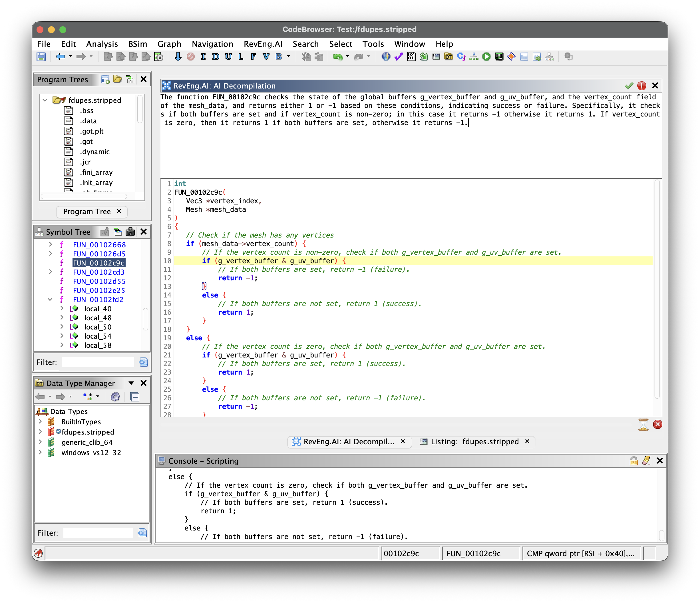The height and width of the screenshot is (603, 700).
Task: Click the eraser icon to clear Console
Action: click(646, 461)
